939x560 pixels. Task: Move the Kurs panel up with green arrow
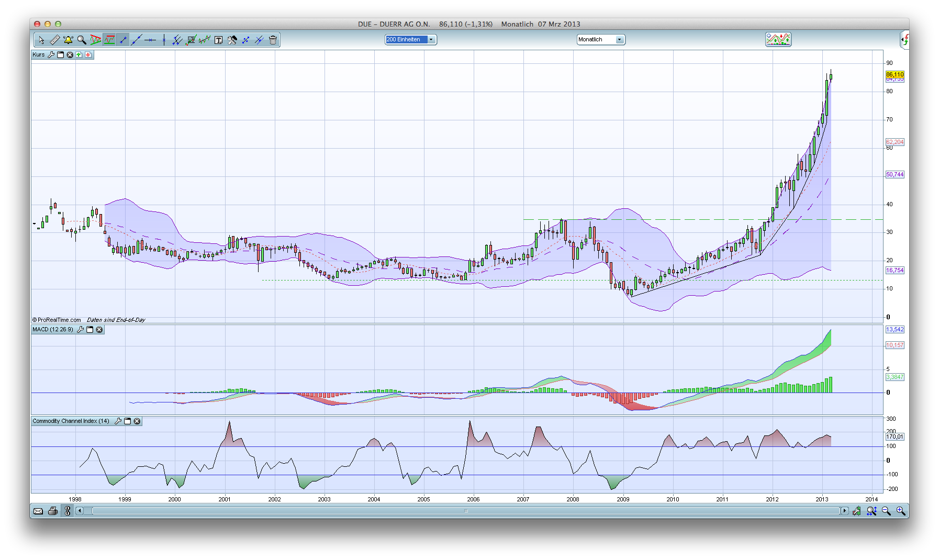[x=79, y=55]
